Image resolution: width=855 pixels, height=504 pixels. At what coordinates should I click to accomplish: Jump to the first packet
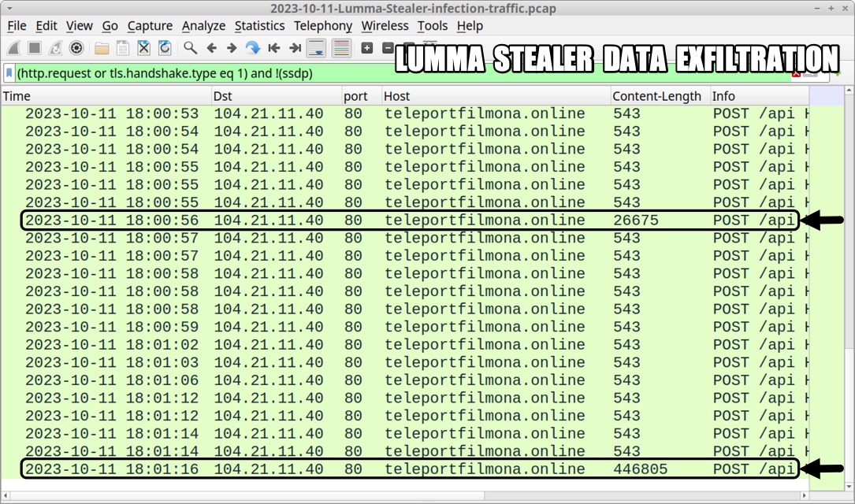[273, 48]
